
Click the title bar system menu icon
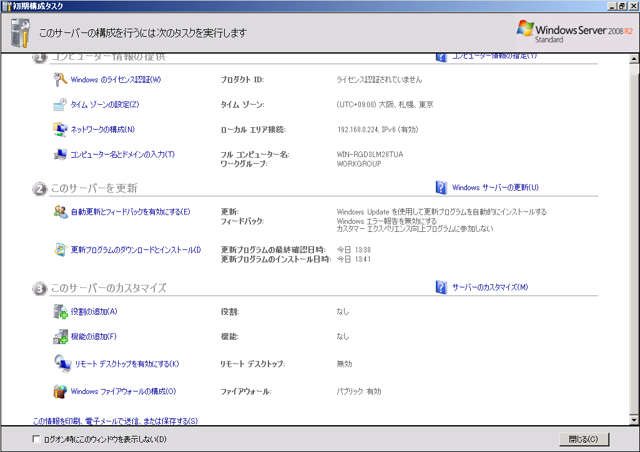[6, 6]
